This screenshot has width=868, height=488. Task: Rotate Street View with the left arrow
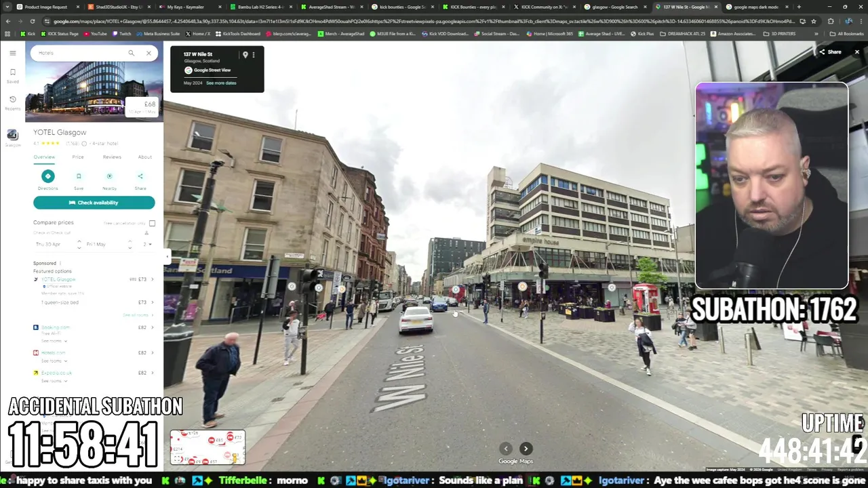506,449
